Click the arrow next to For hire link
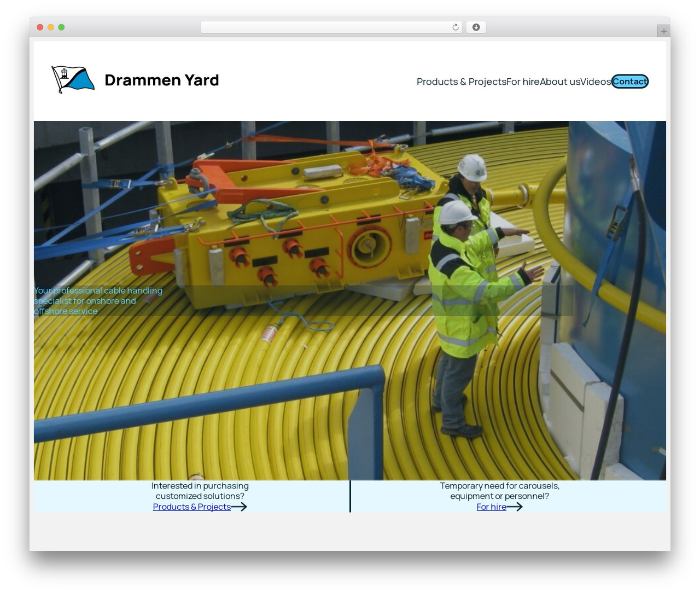Image resolution: width=700 pixels, height=593 pixels. click(515, 507)
